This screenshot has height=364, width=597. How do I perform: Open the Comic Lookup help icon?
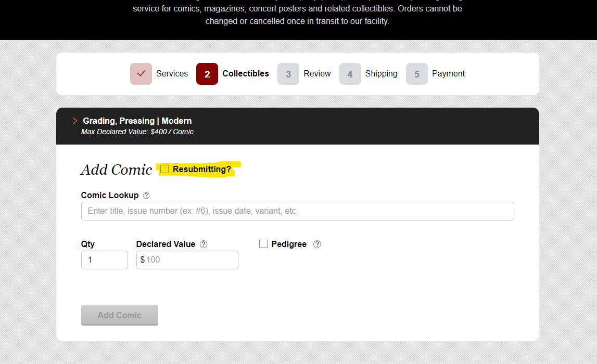click(x=146, y=195)
